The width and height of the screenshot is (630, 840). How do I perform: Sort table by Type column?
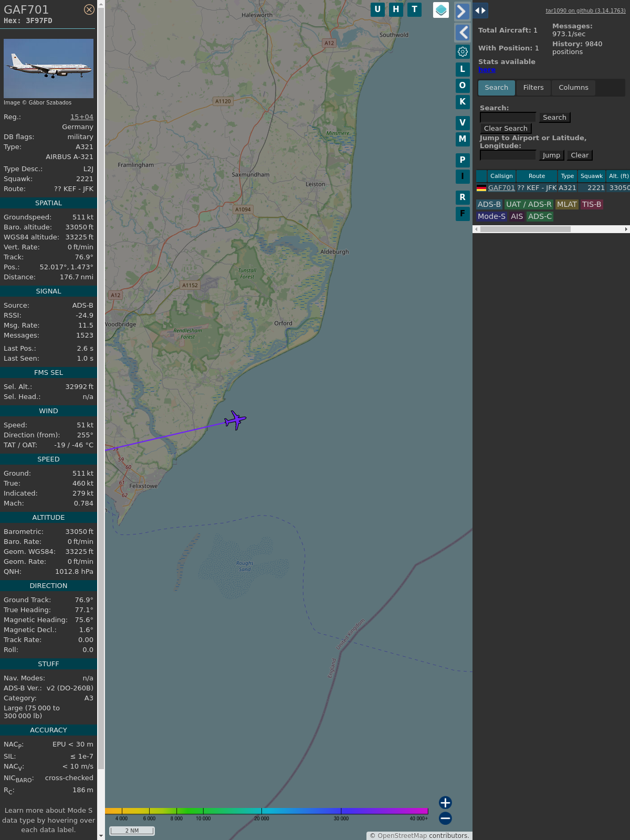click(568, 176)
